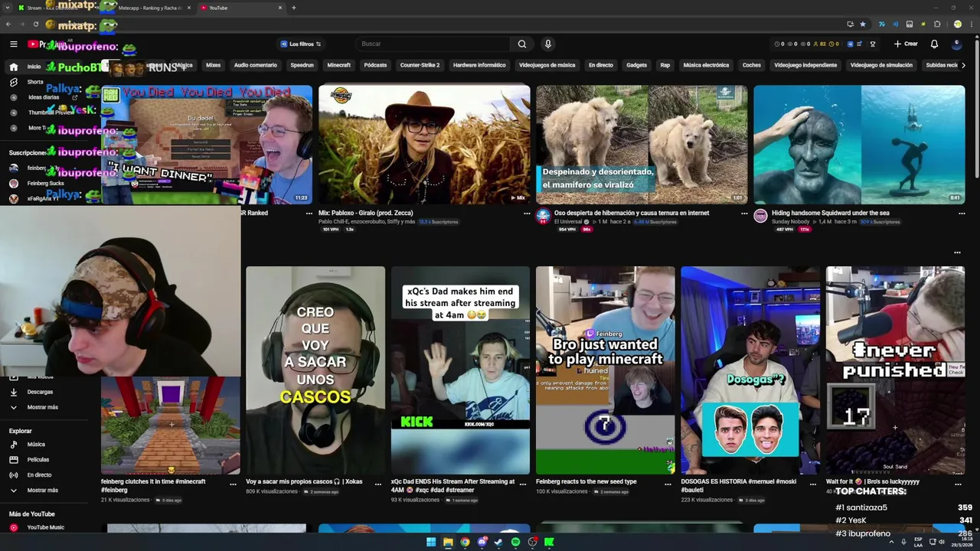The width and height of the screenshot is (980, 551).
Task: Open Los filtros filter settings
Action: [301, 44]
